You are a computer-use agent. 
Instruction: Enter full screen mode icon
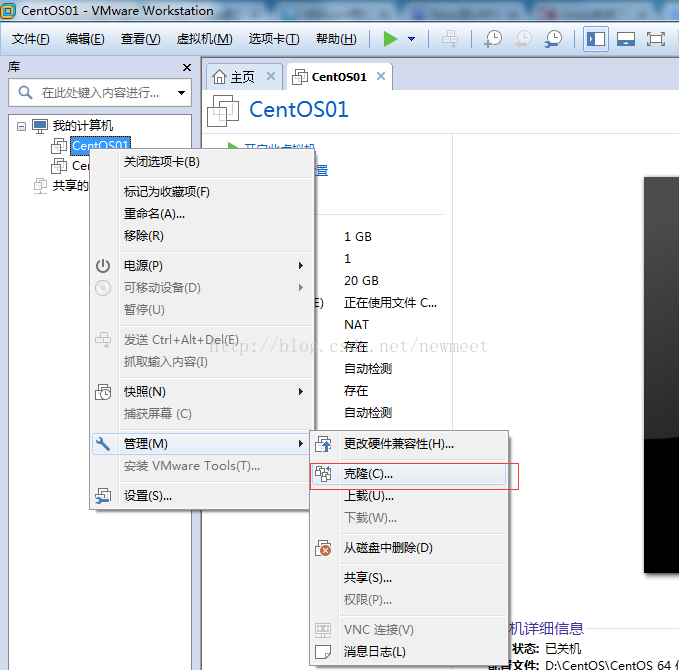click(656, 39)
